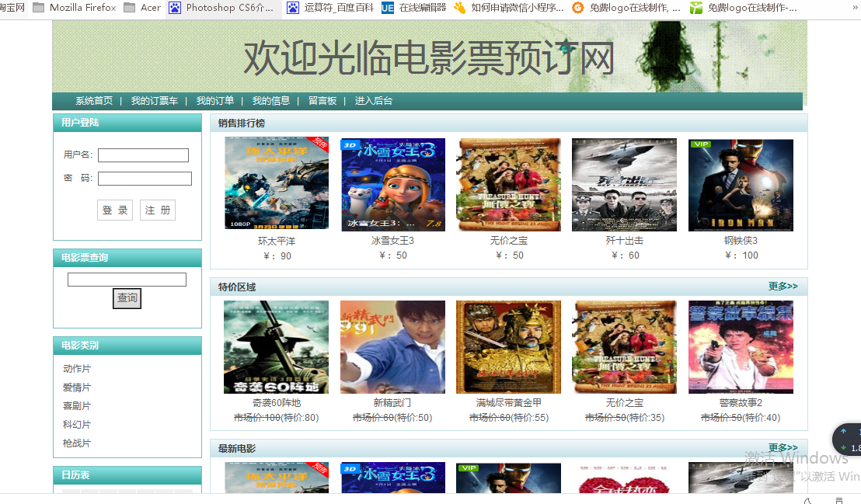Open the first 免费logo在线制作 bookmark

(626, 8)
